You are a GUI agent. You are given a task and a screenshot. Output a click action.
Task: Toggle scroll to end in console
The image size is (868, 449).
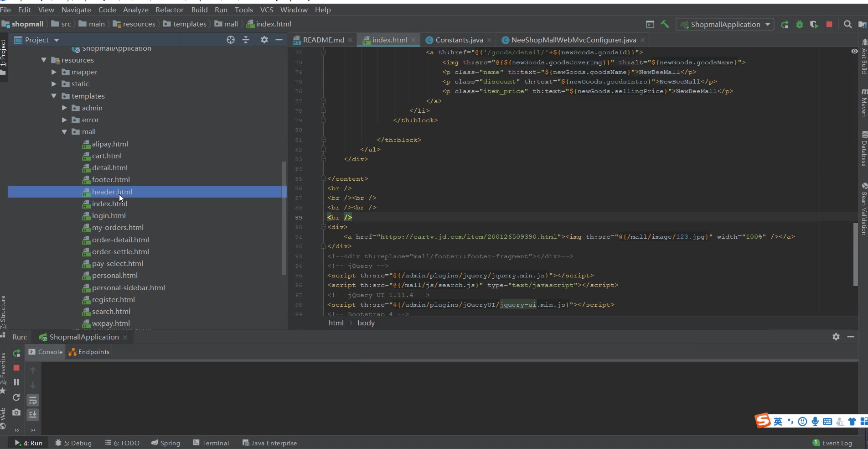coord(33,414)
